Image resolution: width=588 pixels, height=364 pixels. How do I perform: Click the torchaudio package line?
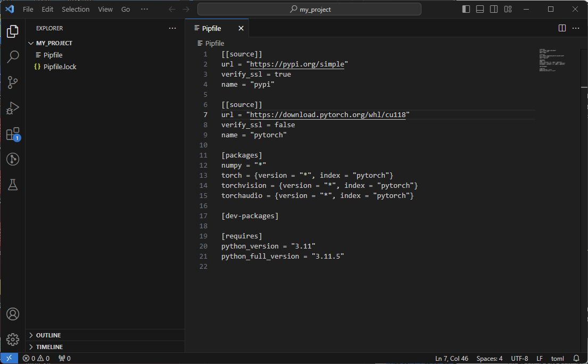point(317,196)
